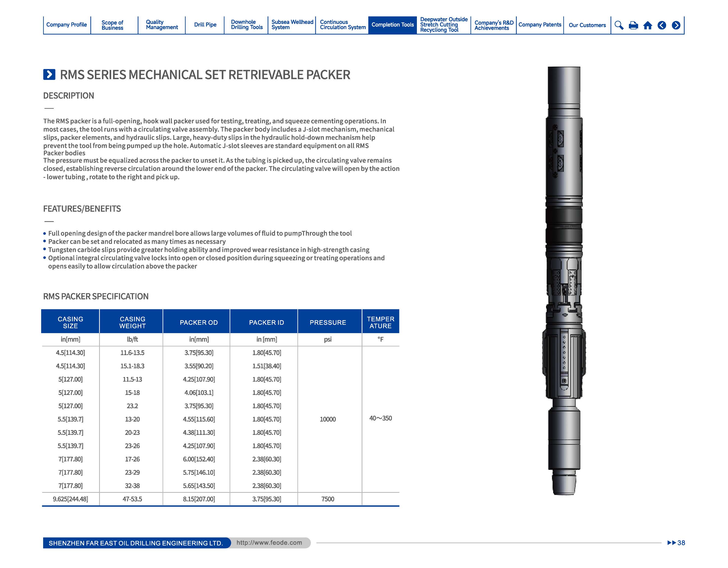The height and width of the screenshot is (568, 728).
Task: Click the PACKER OD column header
Action: [x=199, y=322]
